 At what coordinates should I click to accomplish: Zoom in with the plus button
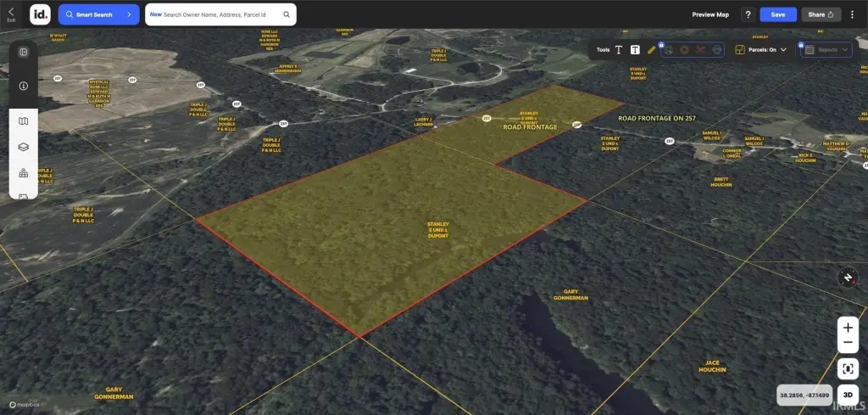click(848, 328)
